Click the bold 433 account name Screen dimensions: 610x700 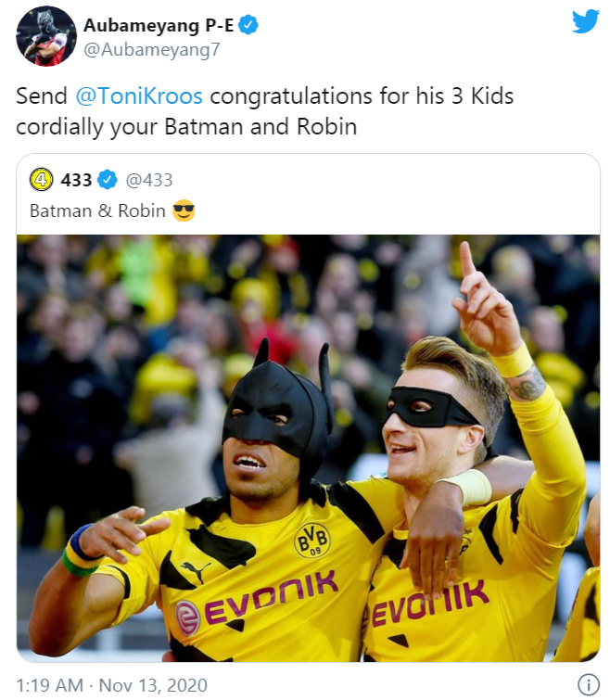coord(76,179)
